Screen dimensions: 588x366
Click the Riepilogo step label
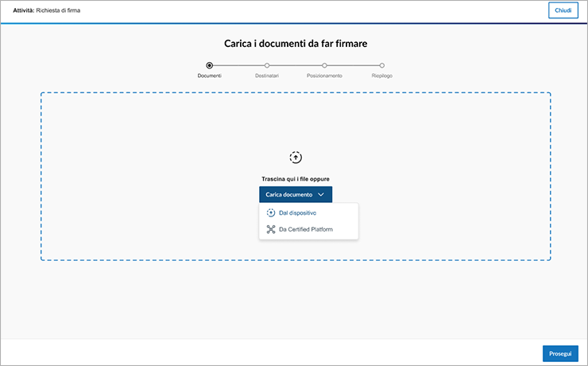click(381, 76)
